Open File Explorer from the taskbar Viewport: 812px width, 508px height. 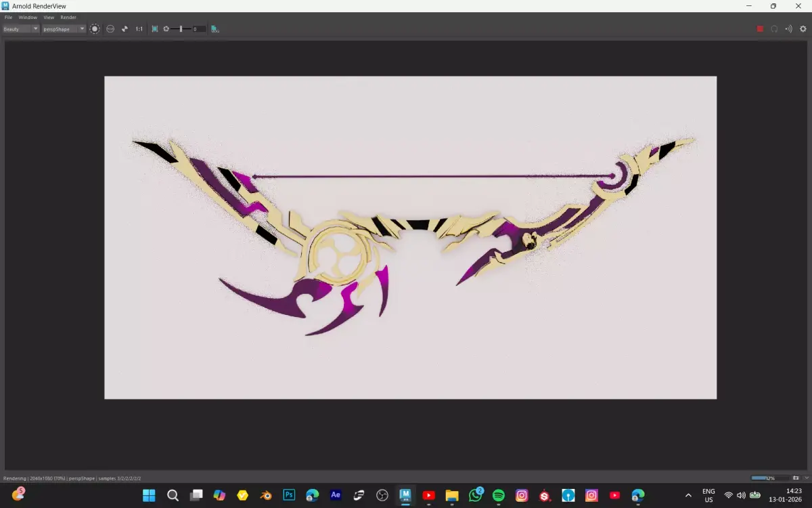[x=452, y=495]
